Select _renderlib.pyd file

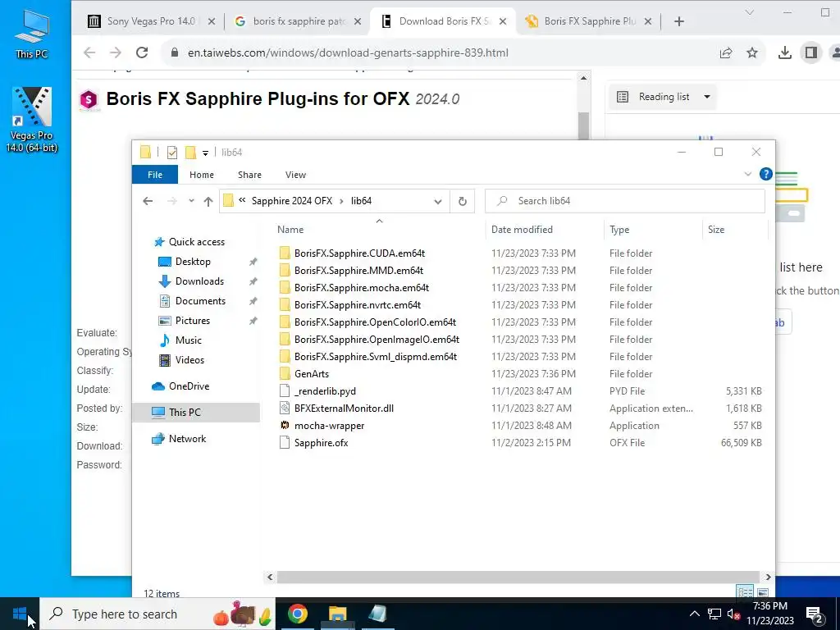pyautogui.click(x=325, y=391)
